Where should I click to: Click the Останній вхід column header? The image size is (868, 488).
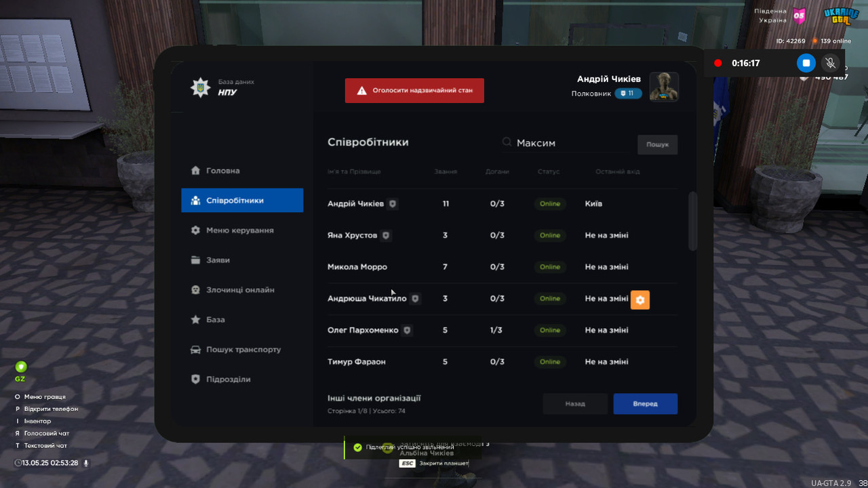[x=618, y=172]
